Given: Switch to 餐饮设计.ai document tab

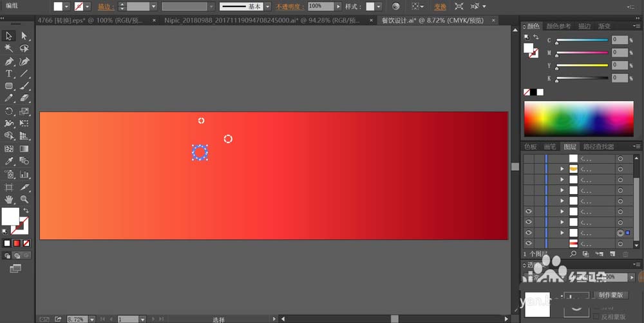Looking at the screenshot, I should point(433,20).
